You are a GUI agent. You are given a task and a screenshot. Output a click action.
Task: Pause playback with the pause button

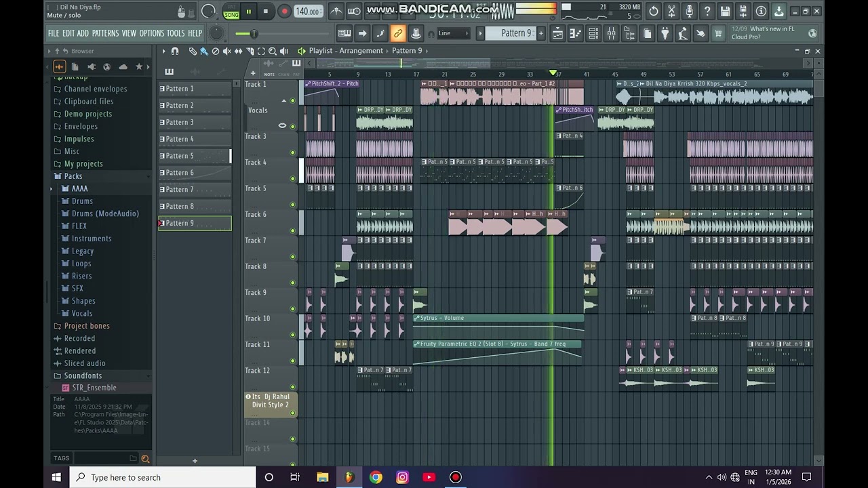coord(248,11)
